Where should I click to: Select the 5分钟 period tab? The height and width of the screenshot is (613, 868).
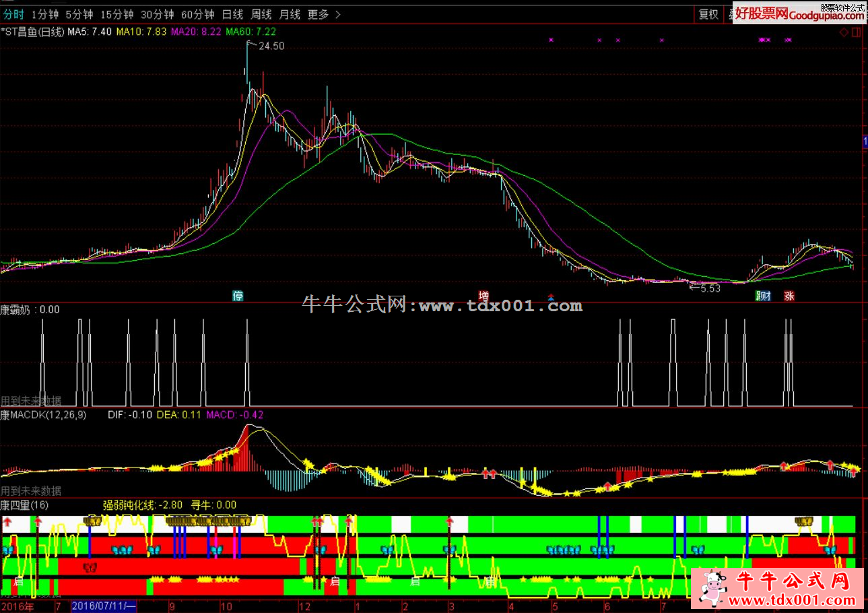(x=79, y=14)
